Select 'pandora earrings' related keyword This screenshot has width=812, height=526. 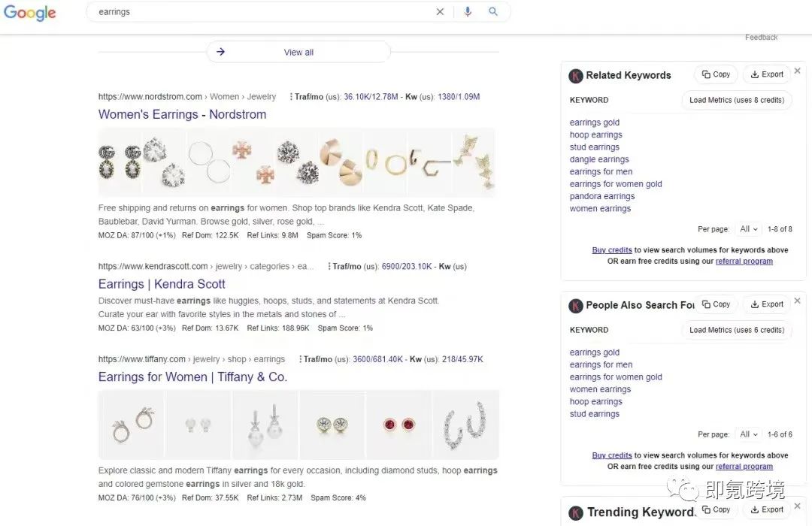pyautogui.click(x=602, y=196)
